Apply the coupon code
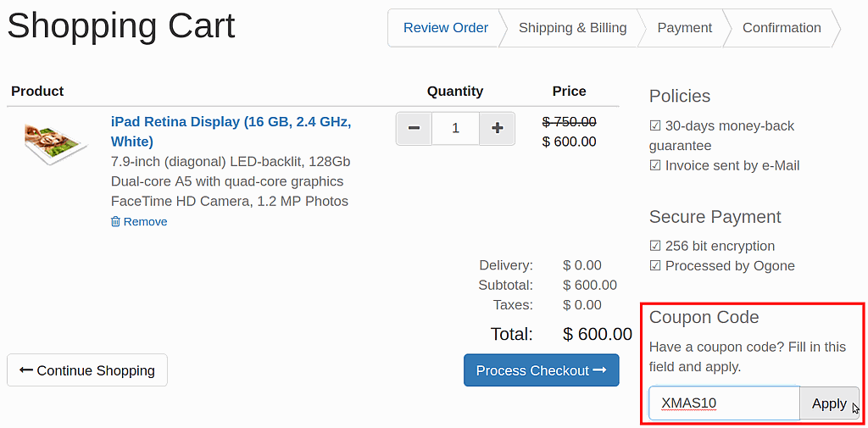 coord(829,403)
